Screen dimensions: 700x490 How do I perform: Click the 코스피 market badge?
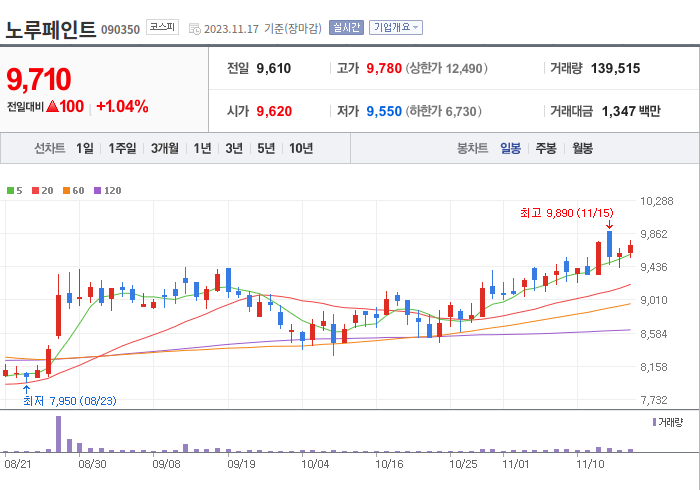pyautogui.click(x=162, y=27)
